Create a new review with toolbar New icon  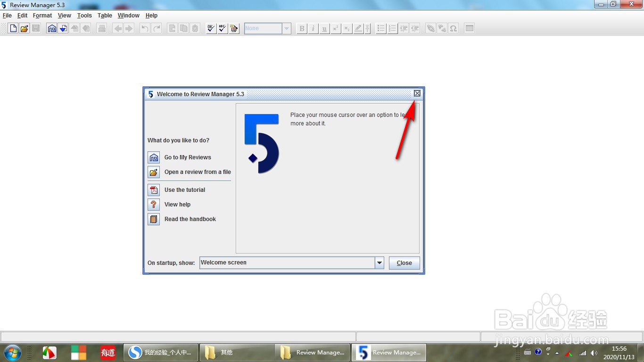point(13,28)
